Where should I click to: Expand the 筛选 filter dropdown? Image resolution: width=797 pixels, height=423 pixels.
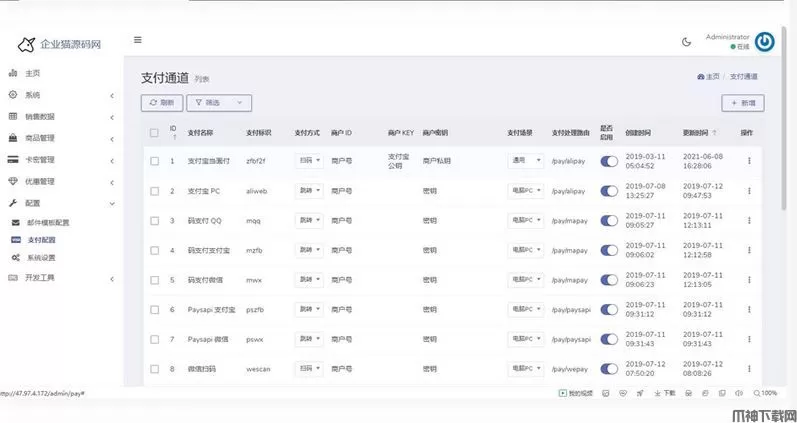tap(219, 102)
